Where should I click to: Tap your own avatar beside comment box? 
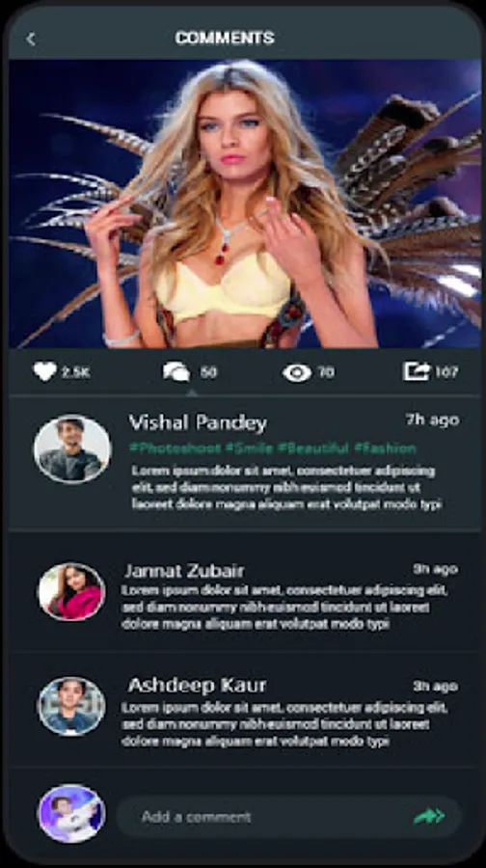tap(71, 813)
